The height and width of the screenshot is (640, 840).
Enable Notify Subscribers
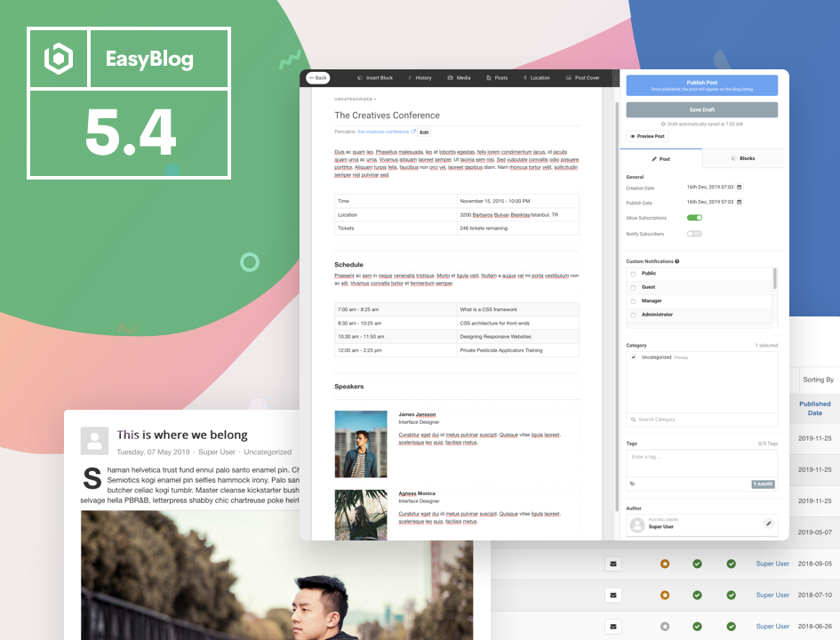tap(695, 234)
